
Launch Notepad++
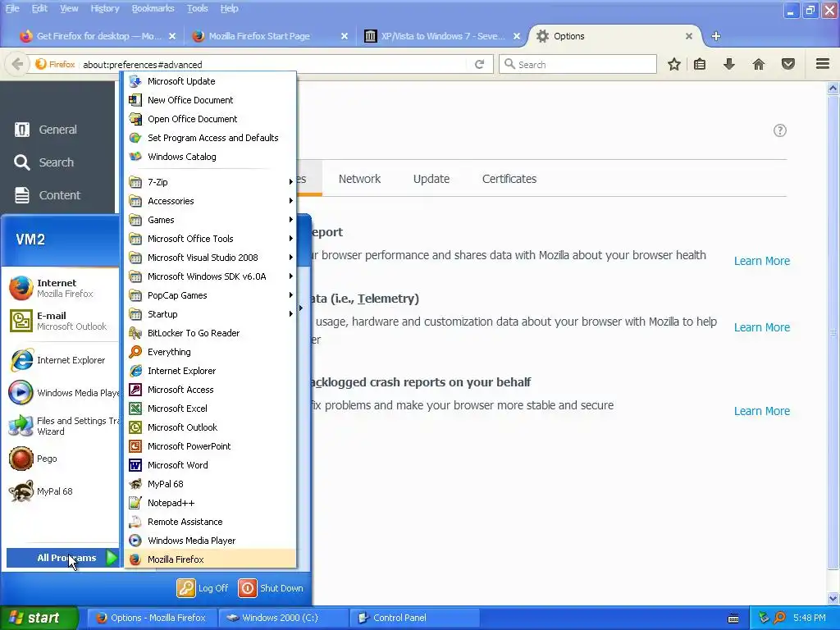click(210, 503)
